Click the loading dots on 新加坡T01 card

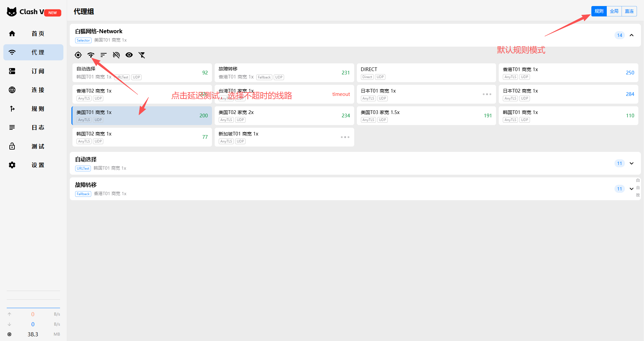345,137
